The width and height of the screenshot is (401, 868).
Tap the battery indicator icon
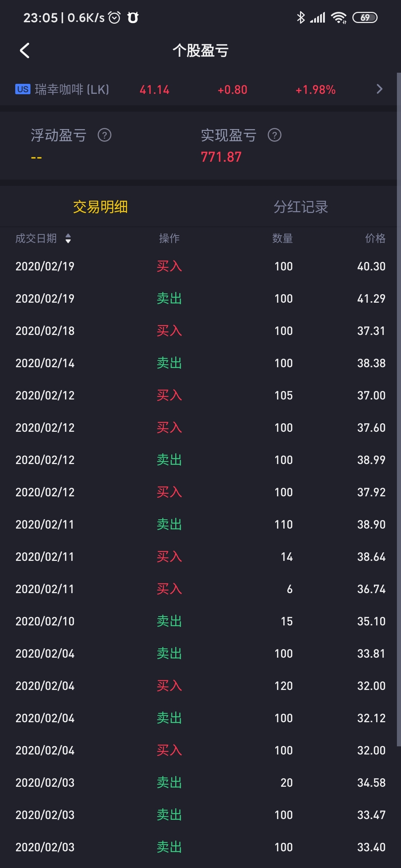click(x=365, y=17)
